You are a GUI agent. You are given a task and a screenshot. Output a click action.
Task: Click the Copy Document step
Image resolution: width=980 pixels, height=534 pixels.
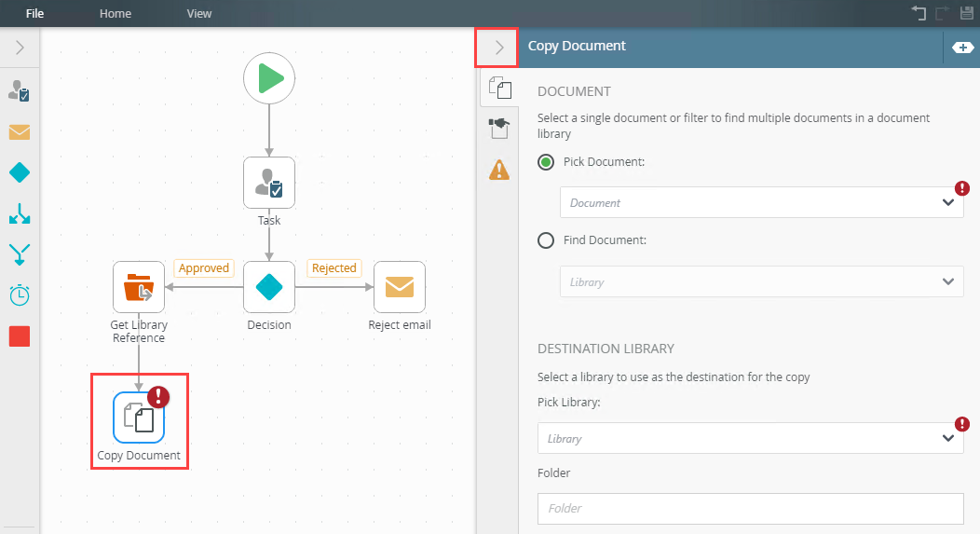(x=139, y=418)
